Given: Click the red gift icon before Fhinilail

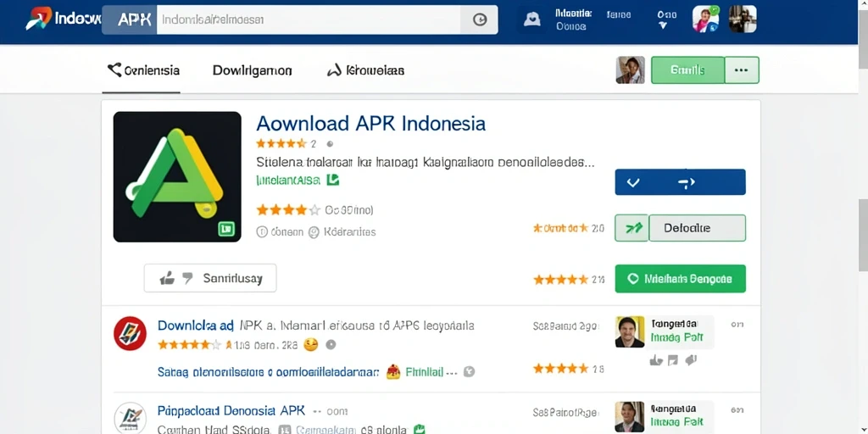Looking at the screenshot, I should coord(393,371).
